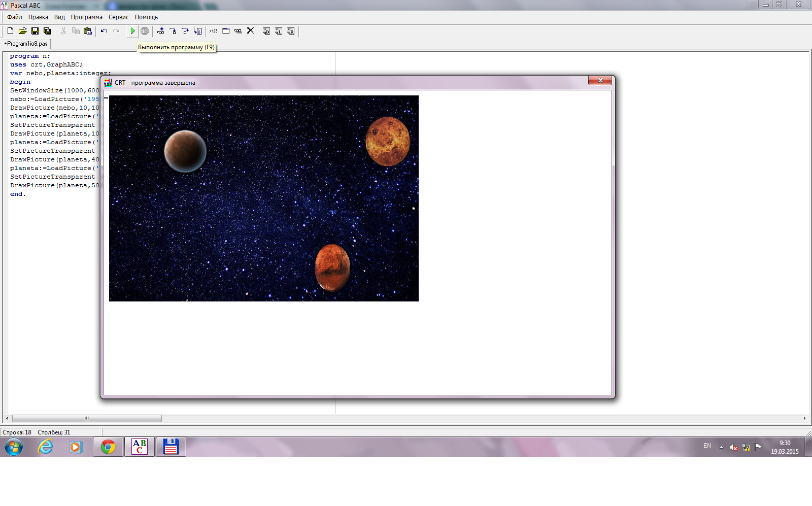The width and height of the screenshot is (812, 506).
Task: Click the editor scrollbar left arrow
Action: click(7, 419)
